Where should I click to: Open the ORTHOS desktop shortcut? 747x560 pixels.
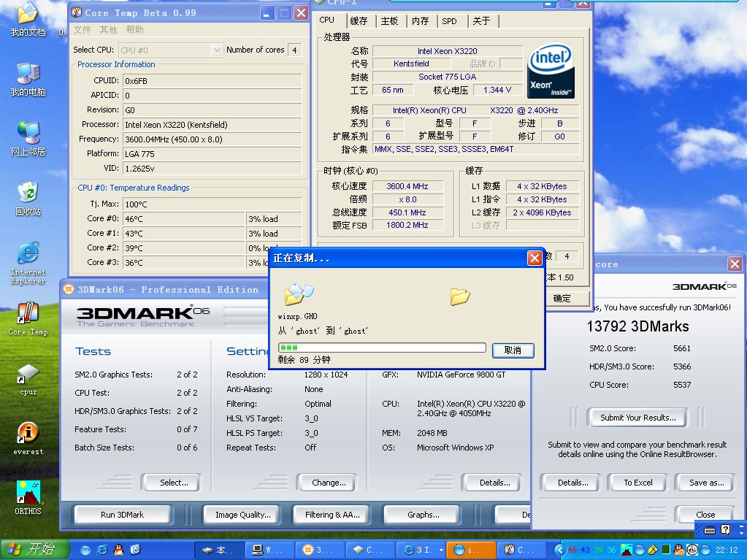coord(28,498)
